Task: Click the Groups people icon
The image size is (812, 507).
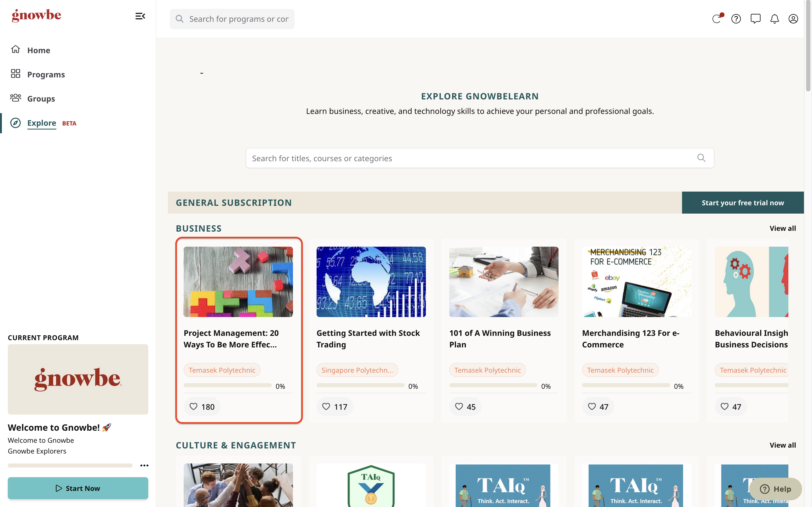Action: point(15,98)
